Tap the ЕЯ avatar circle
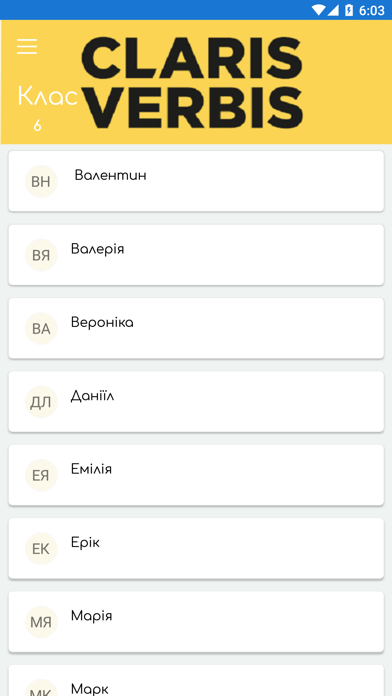The image size is (392, 696). [41, 475]
